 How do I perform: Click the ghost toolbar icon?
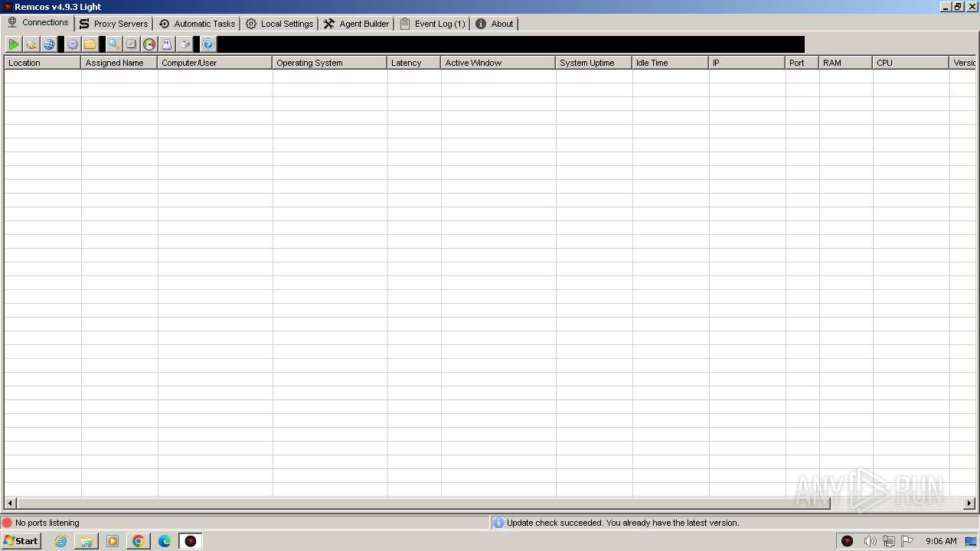(x=167, y=44)
